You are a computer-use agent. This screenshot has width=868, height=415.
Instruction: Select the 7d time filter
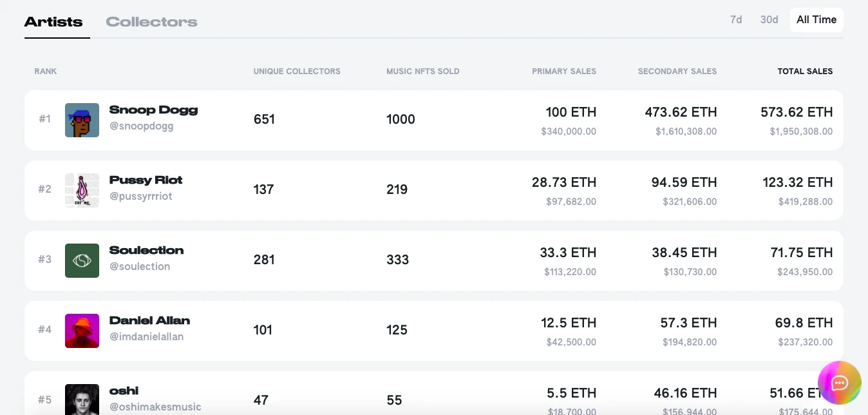[x=736, y=20]
